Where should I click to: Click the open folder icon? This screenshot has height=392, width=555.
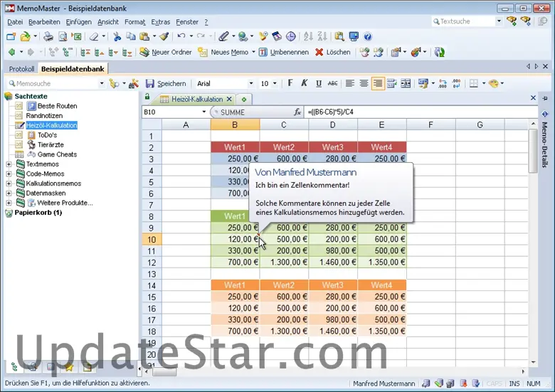coord(26,36)
